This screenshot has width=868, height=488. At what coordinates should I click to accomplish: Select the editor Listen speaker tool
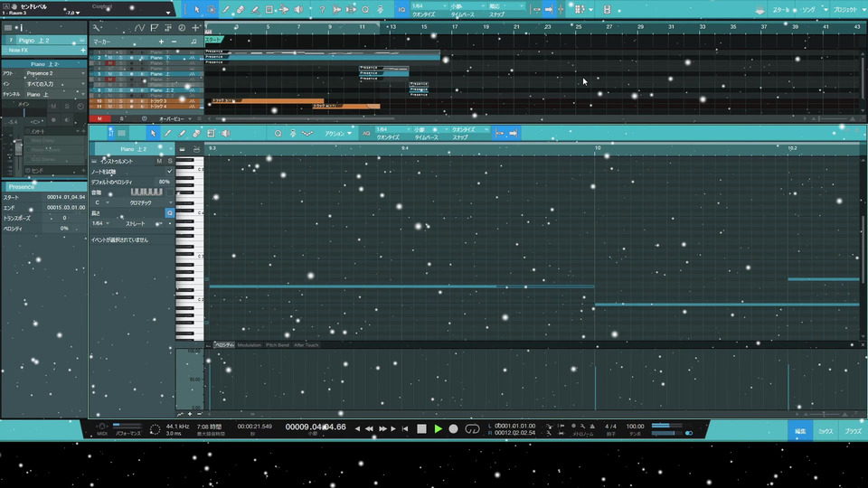click(225, 134)
